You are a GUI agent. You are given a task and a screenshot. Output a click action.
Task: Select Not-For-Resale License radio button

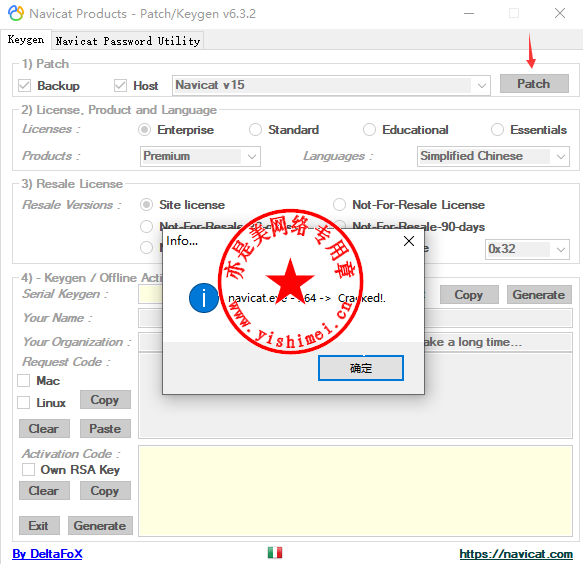tap(339, 205)
